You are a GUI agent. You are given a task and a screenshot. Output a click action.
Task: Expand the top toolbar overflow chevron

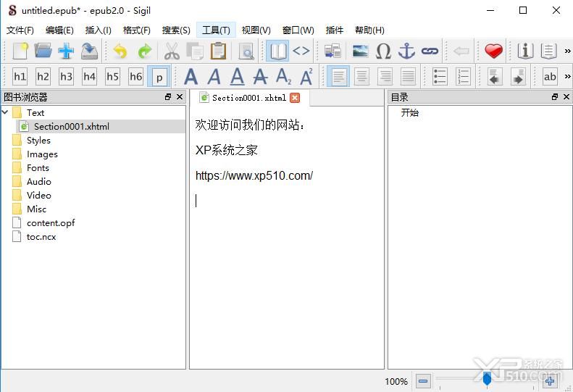coord(567,51)
